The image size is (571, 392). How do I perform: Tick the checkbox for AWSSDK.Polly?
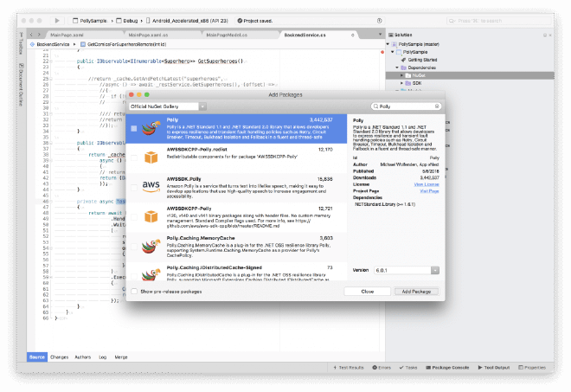(x=134, y=187)
